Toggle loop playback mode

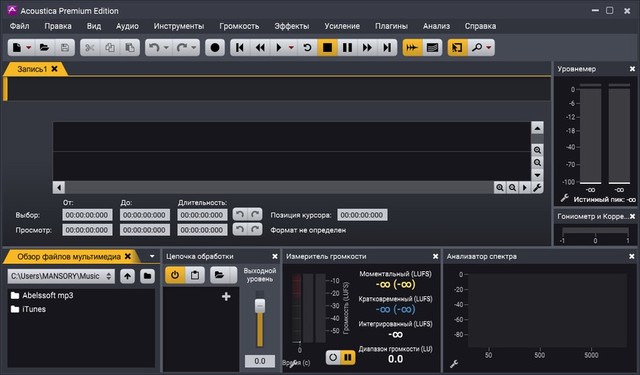307,48
